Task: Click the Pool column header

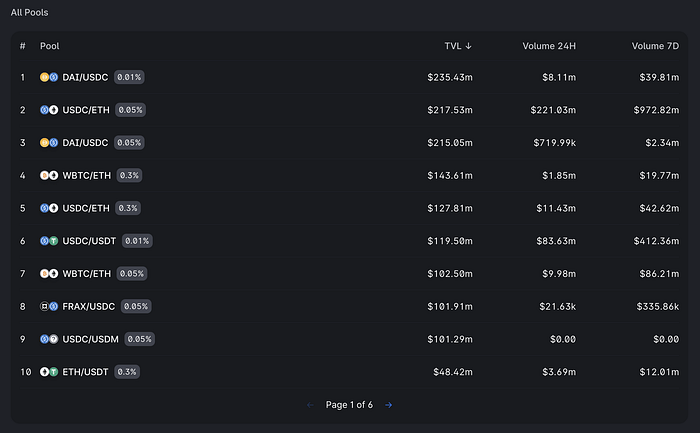Action: (x=50, y=46)
